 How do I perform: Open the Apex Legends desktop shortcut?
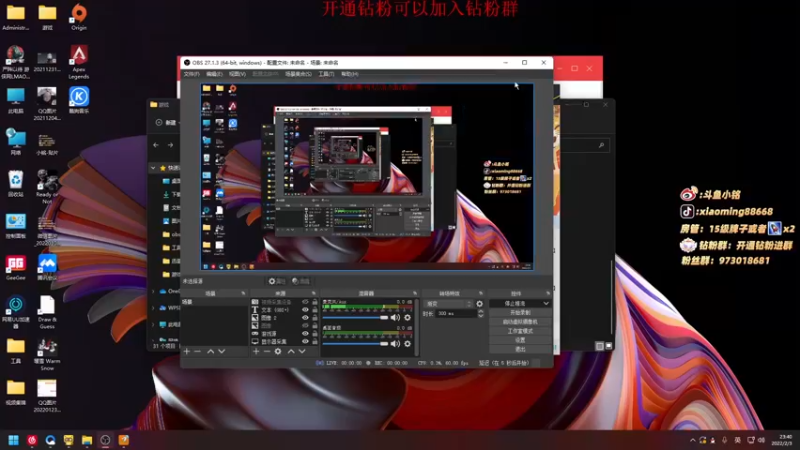pos(79,62)
